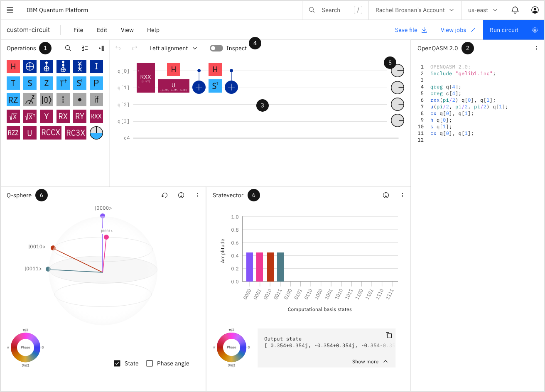Show Statevector panel info
This screenshot has width=545, height=392.
coord(386,195)
